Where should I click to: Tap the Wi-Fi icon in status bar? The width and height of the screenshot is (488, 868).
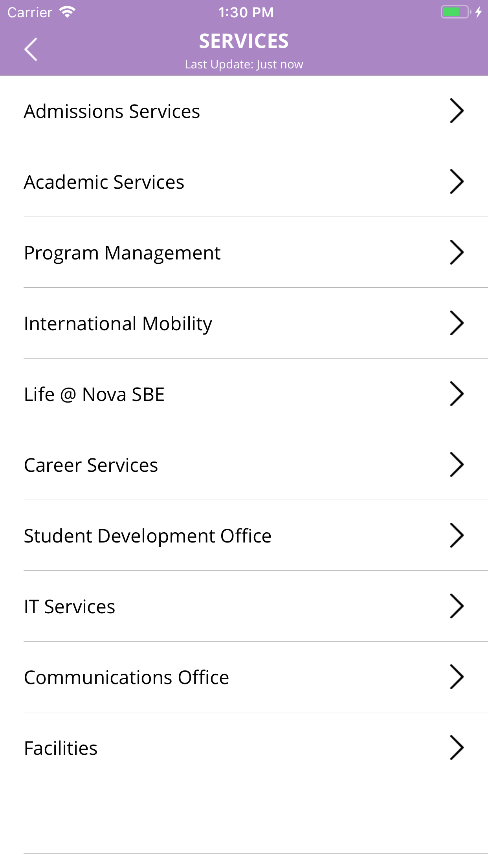click(67, 12)
